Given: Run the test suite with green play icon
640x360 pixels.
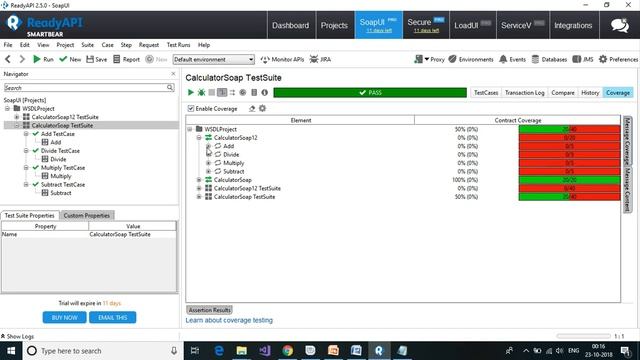Looking at the screenshot, I should point(191,93).
